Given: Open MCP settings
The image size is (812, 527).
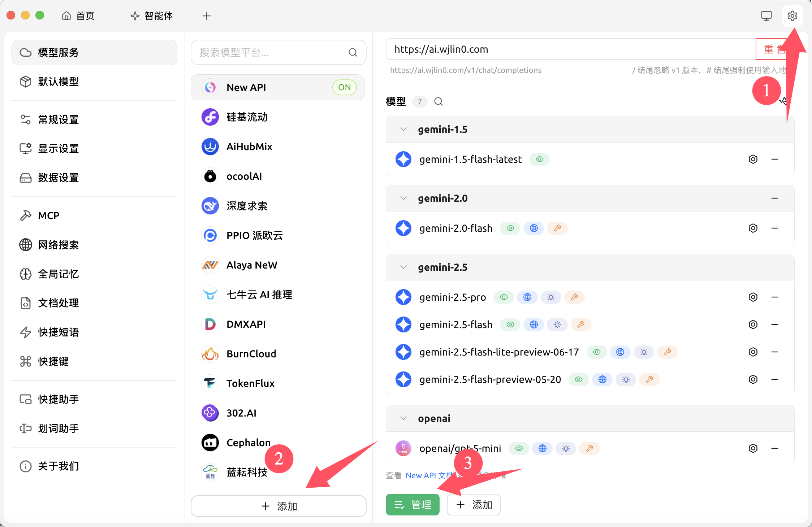Looking at the screenshot, I should click(x=94, y=215).
